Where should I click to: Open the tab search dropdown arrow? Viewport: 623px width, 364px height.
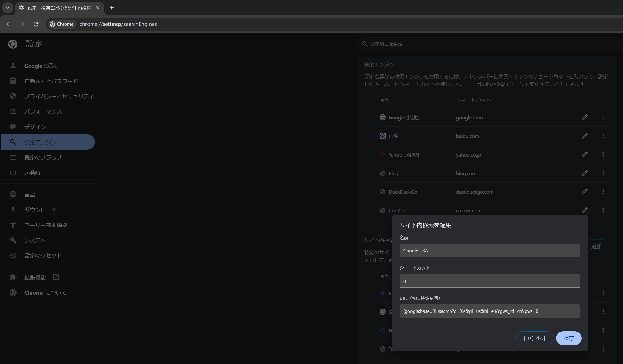coord(8,8)
